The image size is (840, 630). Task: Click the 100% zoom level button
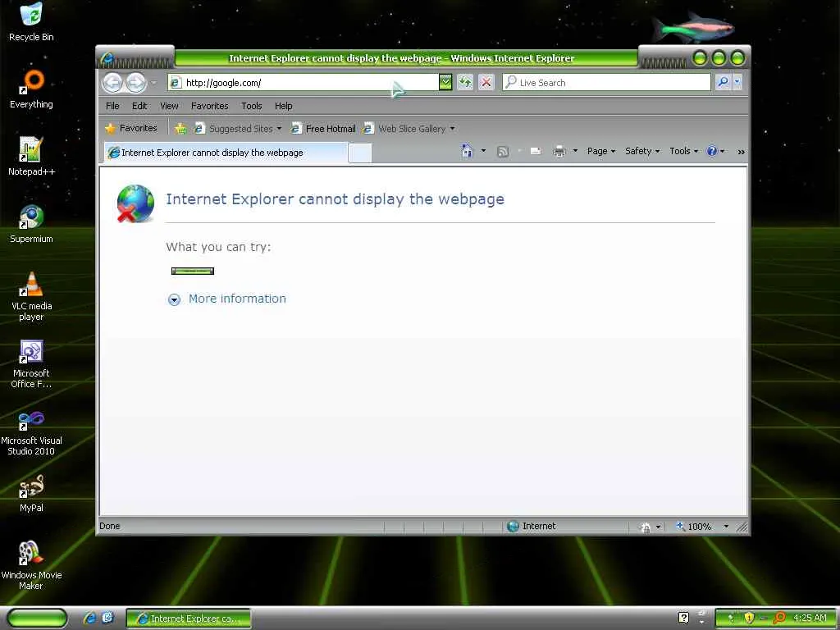point(694,527)
